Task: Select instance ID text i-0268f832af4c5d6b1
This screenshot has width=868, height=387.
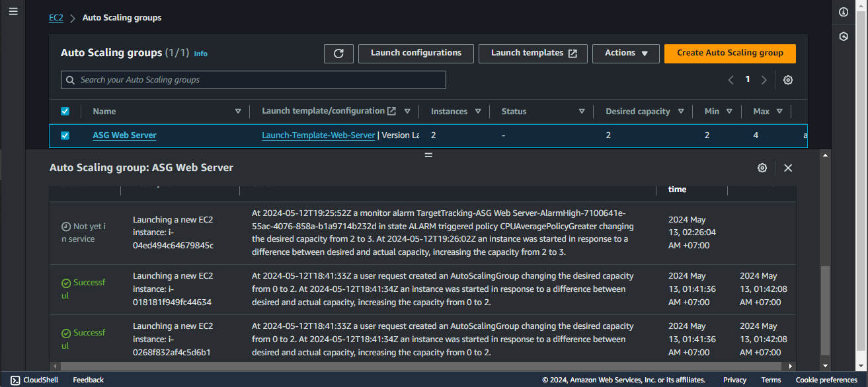Action: 172,352
